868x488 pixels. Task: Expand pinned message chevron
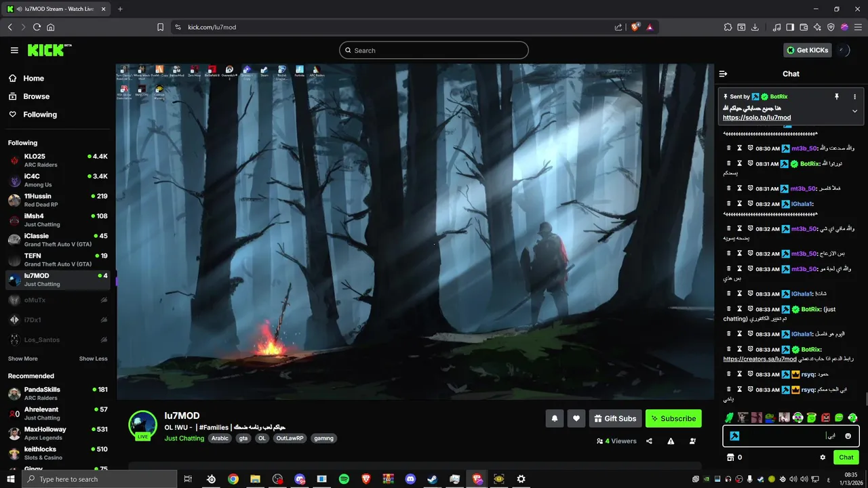click(x=854, y=111)
